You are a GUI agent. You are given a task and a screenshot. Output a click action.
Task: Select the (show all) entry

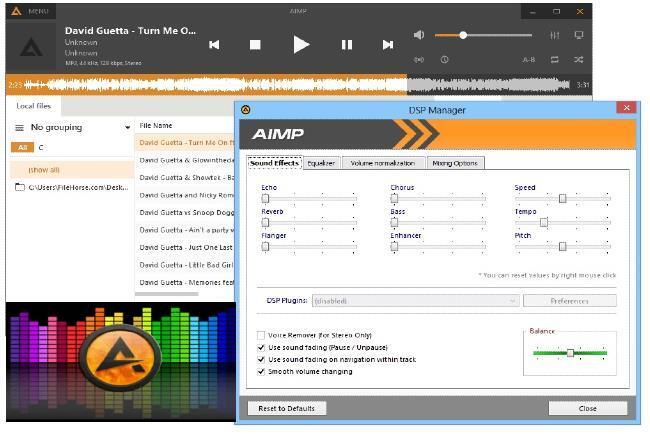pos(71,170)
